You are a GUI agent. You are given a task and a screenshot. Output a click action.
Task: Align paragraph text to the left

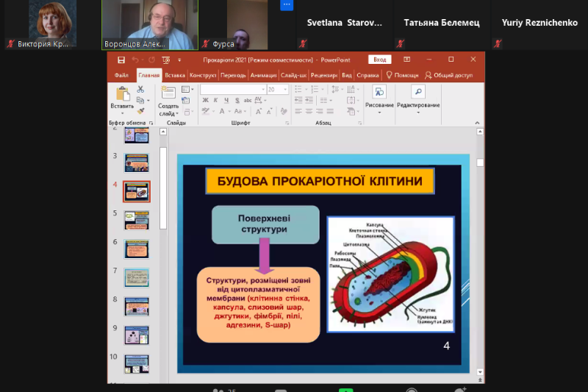[298, 111]
